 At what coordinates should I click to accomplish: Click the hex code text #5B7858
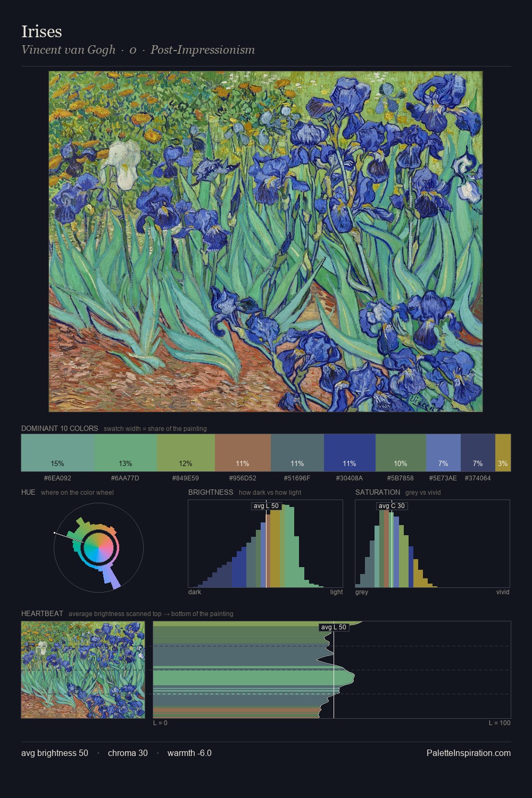[x=401, y=478]
